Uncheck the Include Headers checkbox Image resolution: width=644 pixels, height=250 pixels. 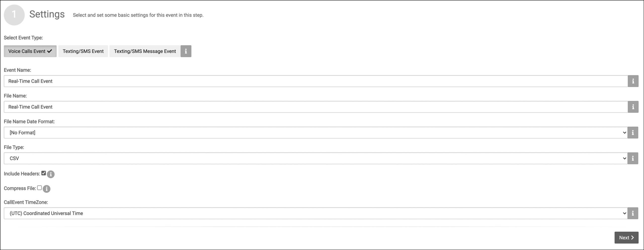pyautogui.click(x=44, y=173)
